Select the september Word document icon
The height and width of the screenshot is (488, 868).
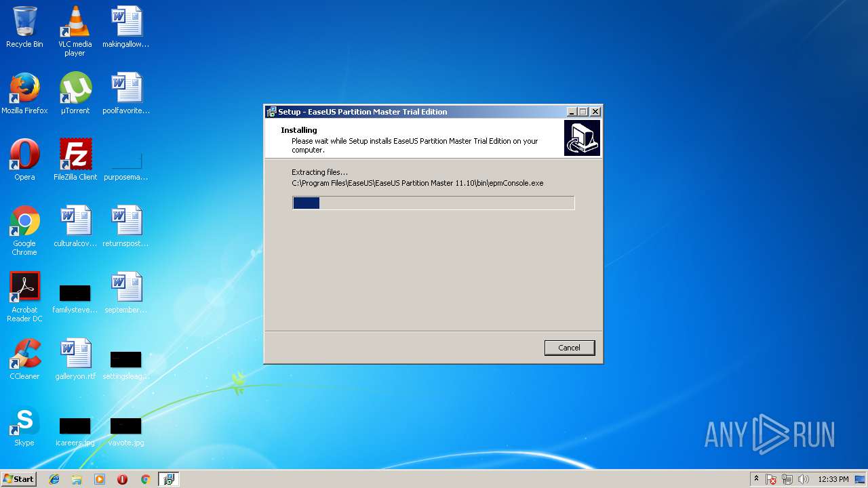tap(126, 293)
